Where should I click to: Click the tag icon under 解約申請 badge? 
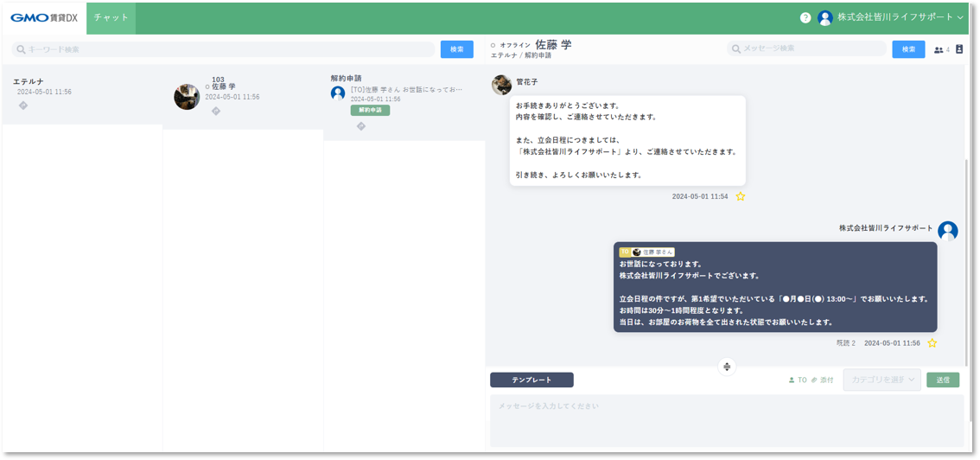coord(360,126)
